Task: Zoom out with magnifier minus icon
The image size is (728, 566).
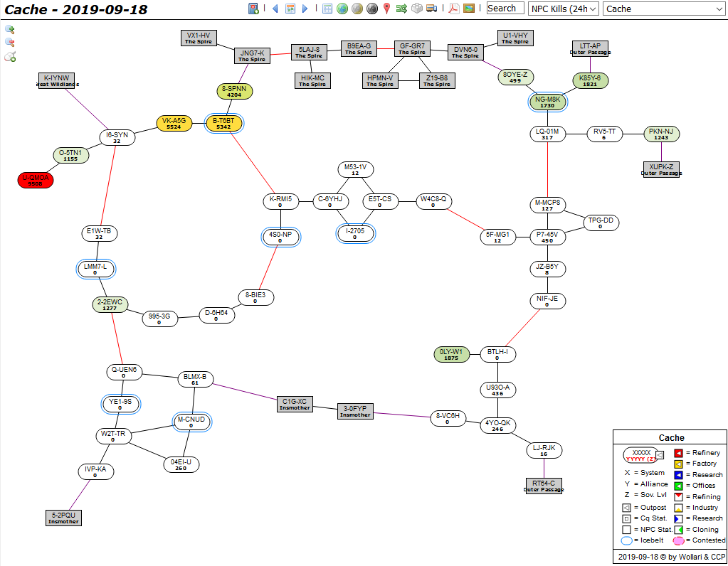Action: (x=10, y=43)
